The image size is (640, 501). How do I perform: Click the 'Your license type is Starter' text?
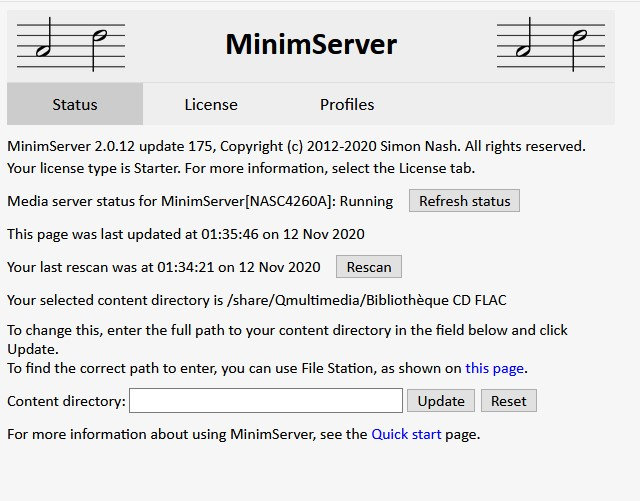click(x=93, y=168)
